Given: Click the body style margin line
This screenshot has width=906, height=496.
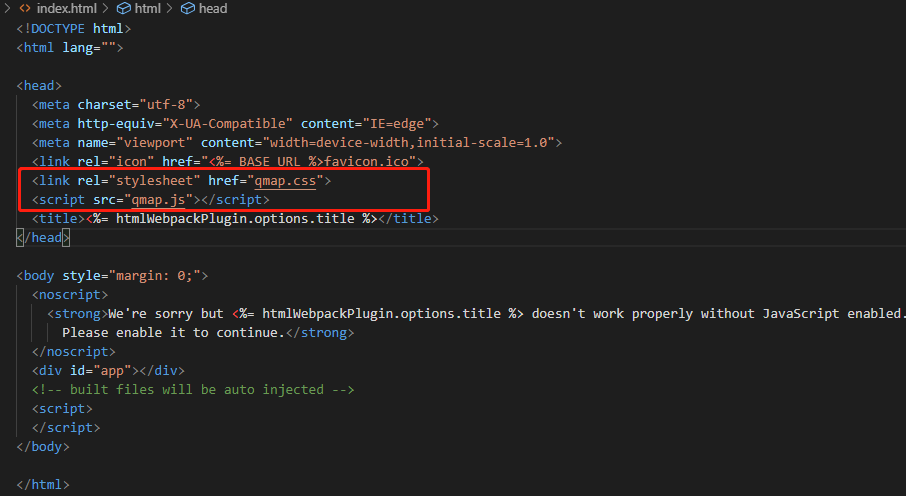Looking at the screenshot, I should pos(112,276).
